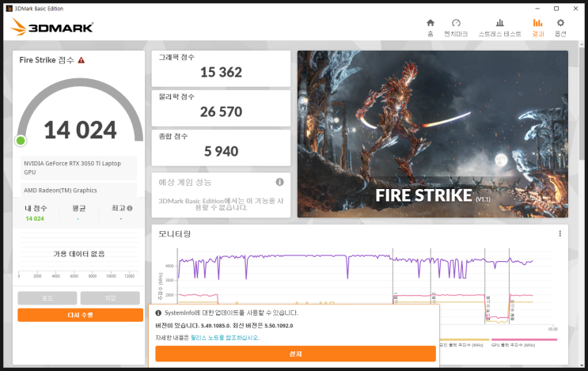Click the grey 저장 save button
This screenshot has height=371, width=588.
110,298
